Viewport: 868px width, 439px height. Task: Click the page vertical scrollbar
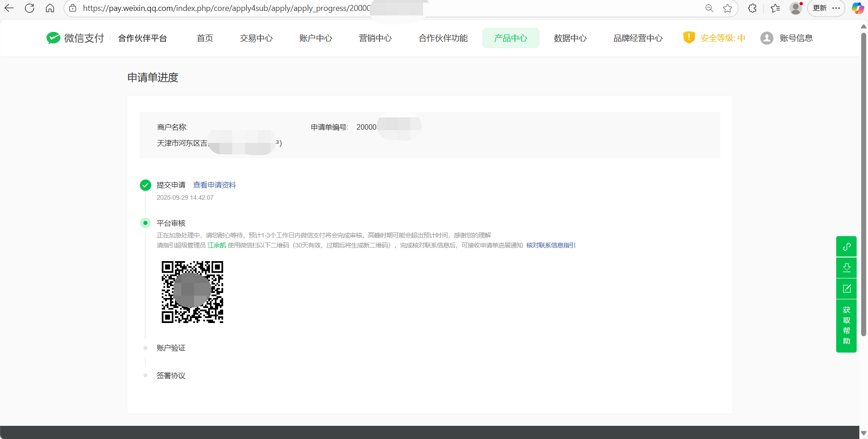tap(863, 182)
